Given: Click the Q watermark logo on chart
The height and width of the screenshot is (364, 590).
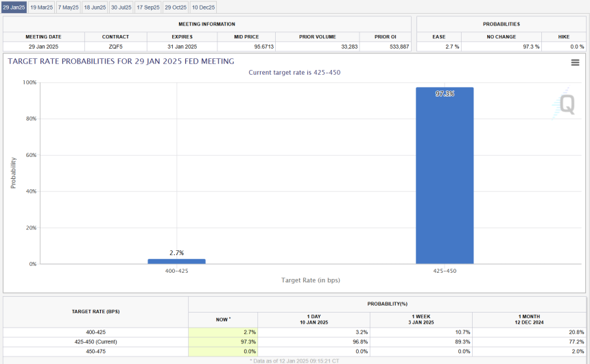Looking at the screenshot, I should 566,104.
